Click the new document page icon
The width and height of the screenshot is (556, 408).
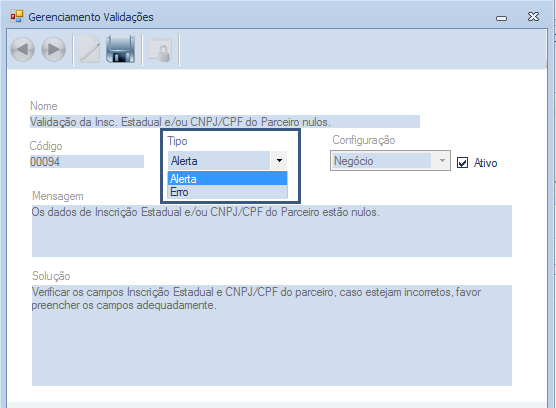89,49
